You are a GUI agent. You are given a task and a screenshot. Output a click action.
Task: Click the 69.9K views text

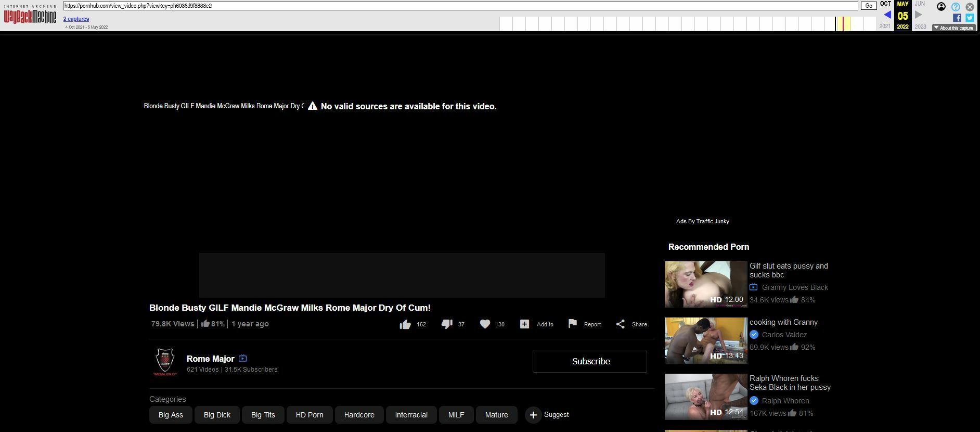coord(769,347)
